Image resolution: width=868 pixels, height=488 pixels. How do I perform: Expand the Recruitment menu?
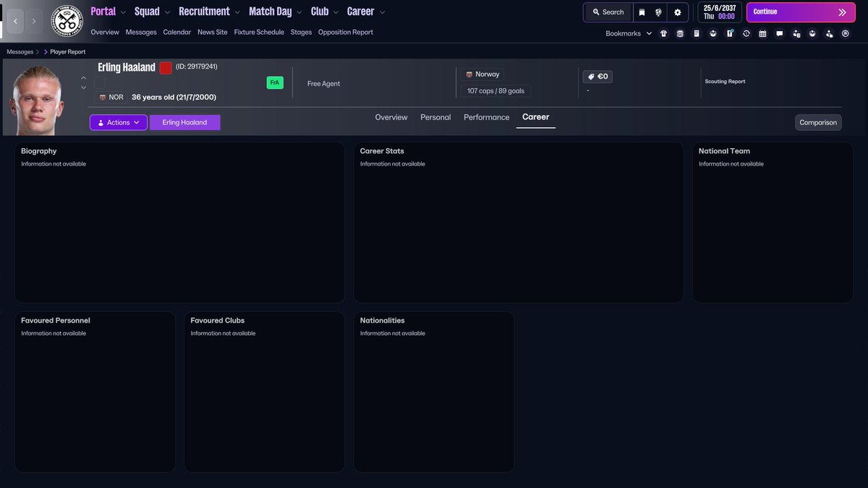point(210,12)
